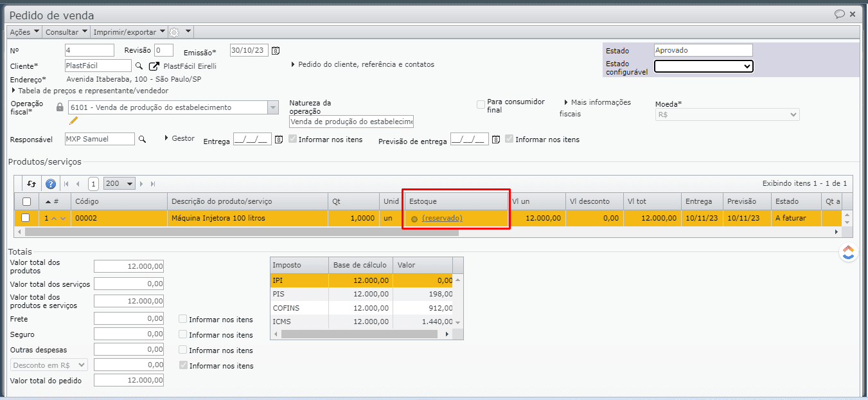Open the PlastFácil Eirelli external link icon
The height and width of the screenshot is (400, 868).
154,66
